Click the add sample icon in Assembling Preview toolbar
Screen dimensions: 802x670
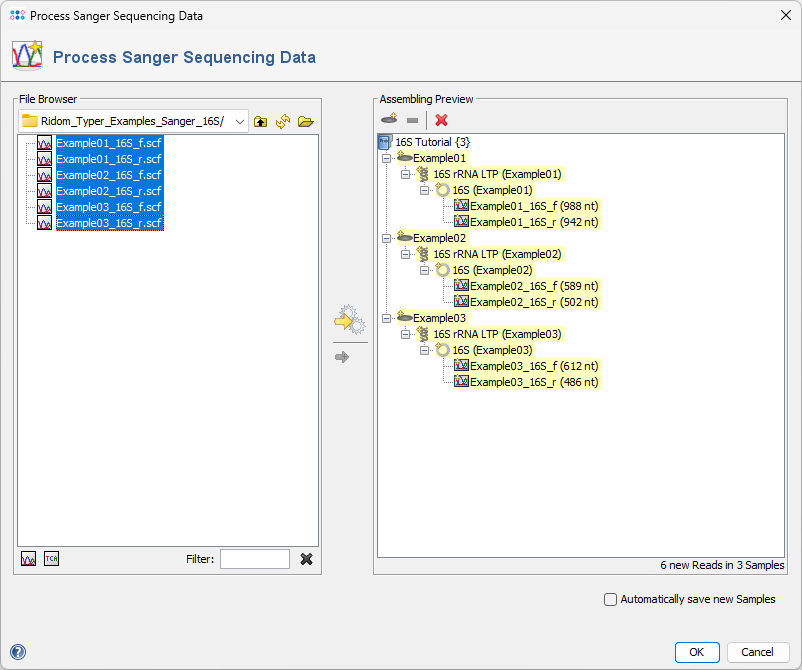coord(389,119)
